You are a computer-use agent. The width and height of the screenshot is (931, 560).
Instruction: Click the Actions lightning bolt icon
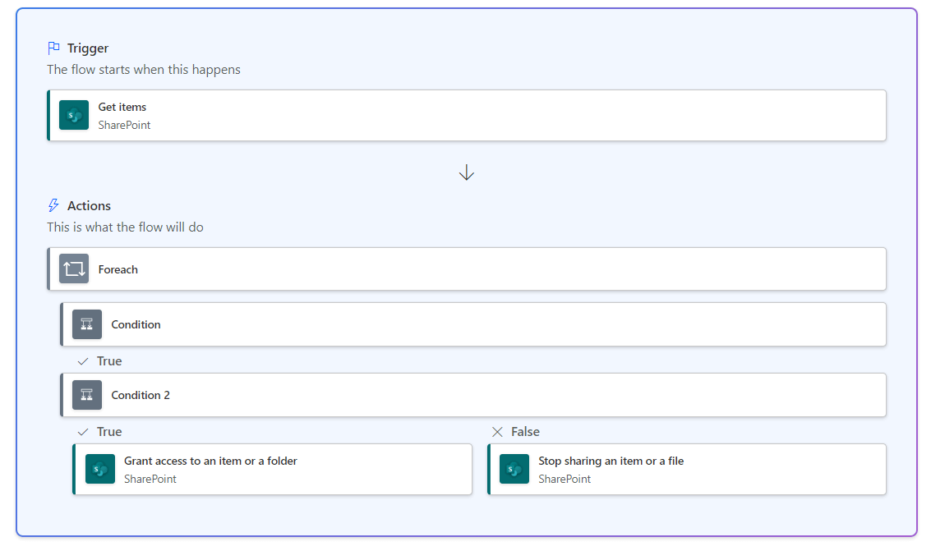coord(54,205)
